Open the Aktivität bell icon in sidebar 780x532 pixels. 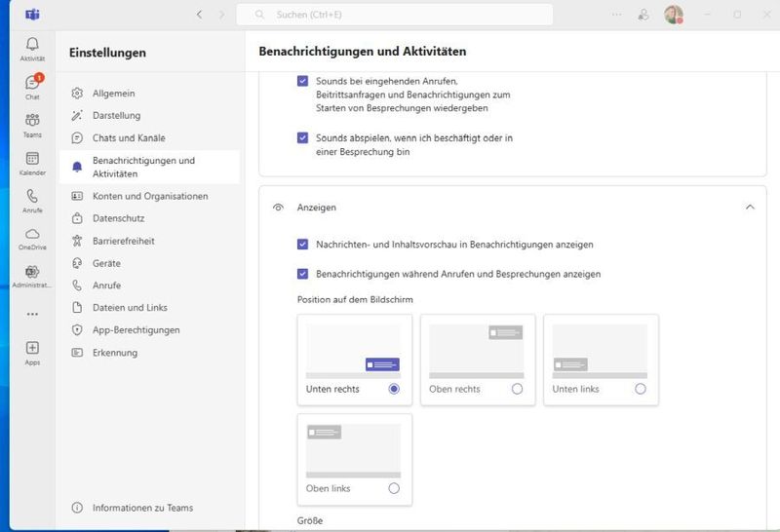32,46
